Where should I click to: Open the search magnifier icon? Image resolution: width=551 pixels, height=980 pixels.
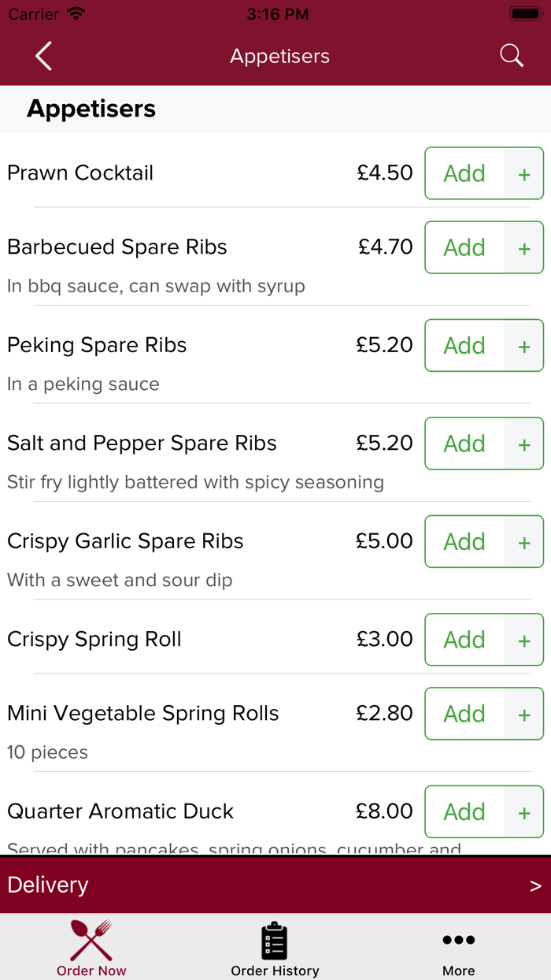[511, 55]
